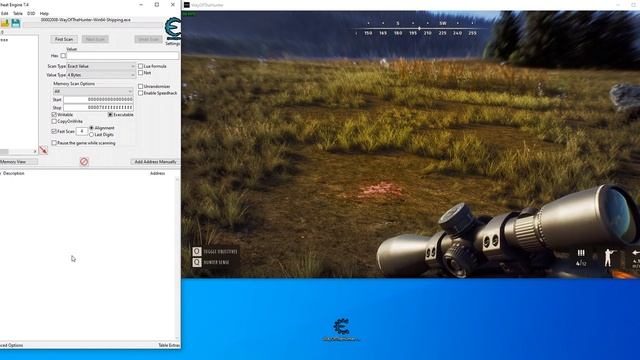Click the Hunter Sense key icon in game

click(197, 262)
